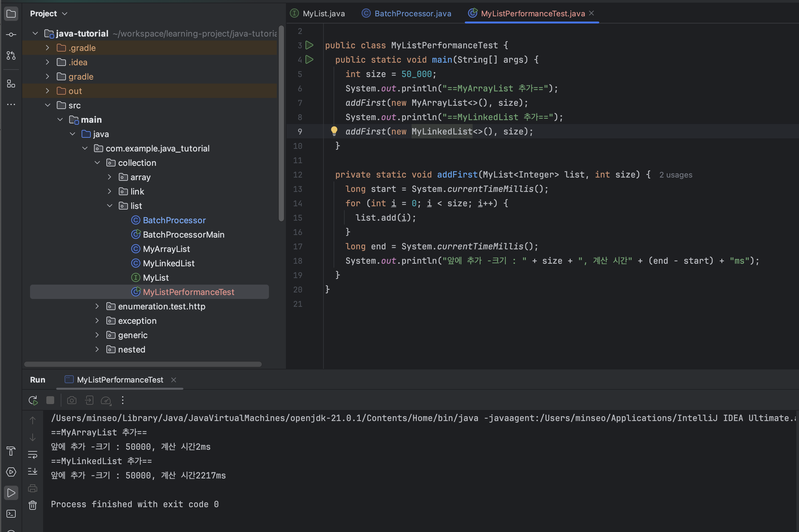Image resolution: width=799 pixels, height=532 pixels.
Task: Open the Commit tool window icon
Action: pyautogui.click(x=11, y=35)
